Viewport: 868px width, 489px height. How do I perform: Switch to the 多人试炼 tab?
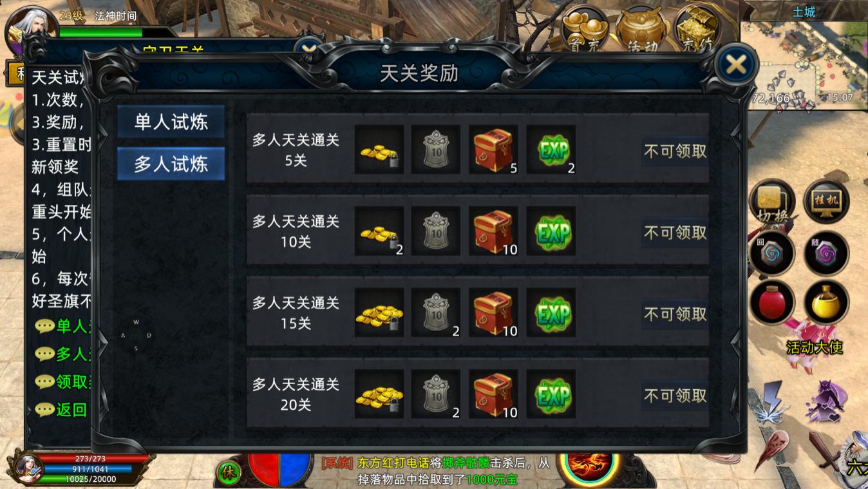pos(171,164)
